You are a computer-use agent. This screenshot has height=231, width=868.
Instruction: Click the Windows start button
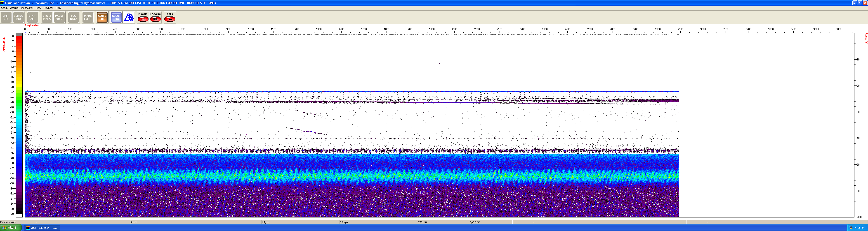point(11,228)
